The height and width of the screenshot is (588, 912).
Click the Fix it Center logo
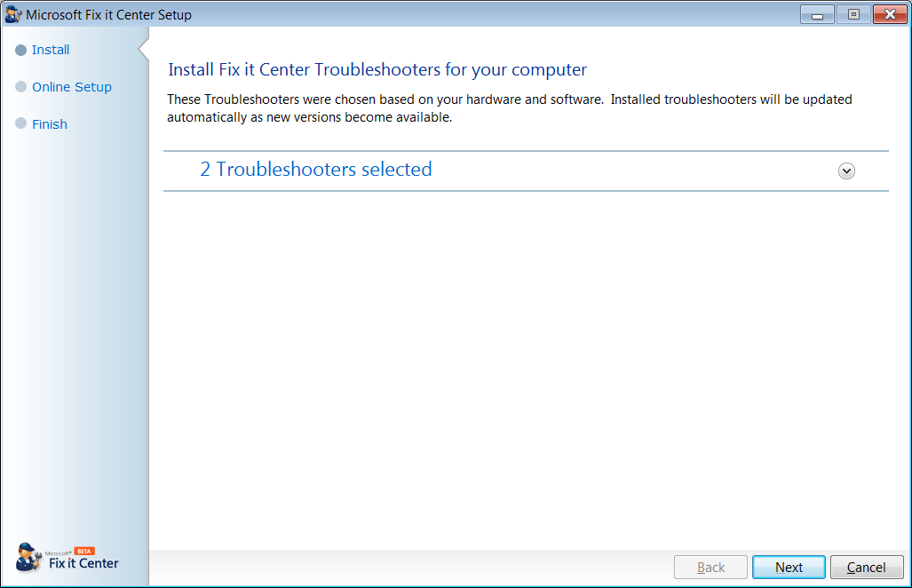[x=67, y=559]
